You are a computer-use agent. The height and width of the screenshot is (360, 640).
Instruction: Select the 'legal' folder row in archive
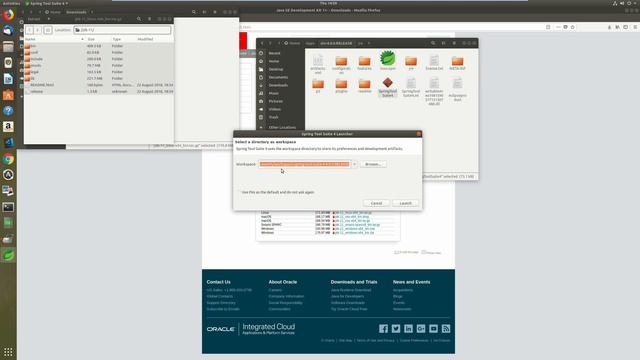point(99,72)
